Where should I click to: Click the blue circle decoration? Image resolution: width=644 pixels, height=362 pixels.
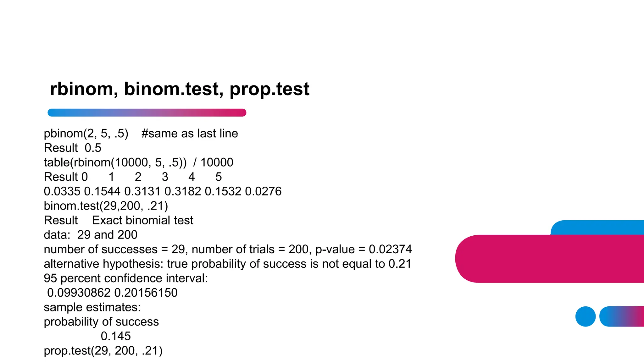(585, 316)
